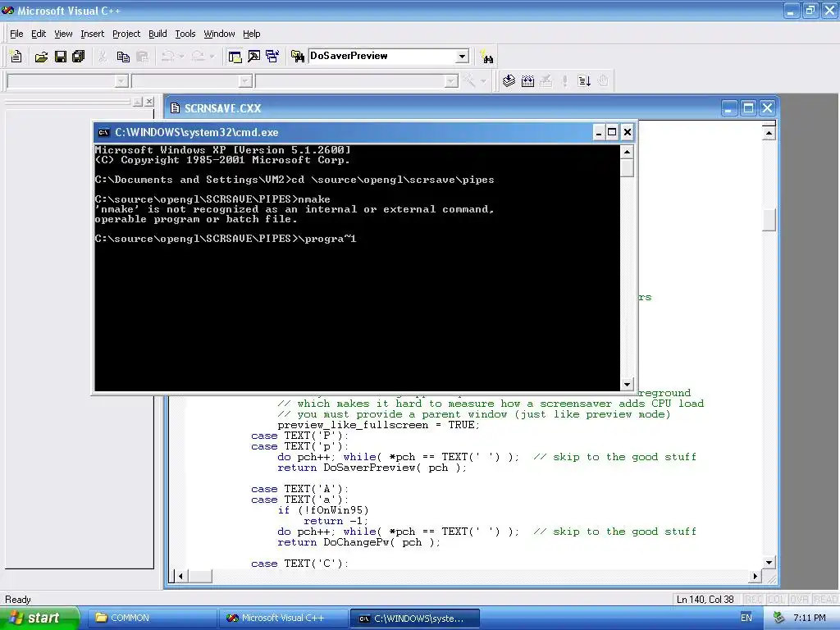The width and height of the screenshot is (840, 630).
Task: Open the WizardBar actions dropdown arrow
Action: [x=483, y=81]
